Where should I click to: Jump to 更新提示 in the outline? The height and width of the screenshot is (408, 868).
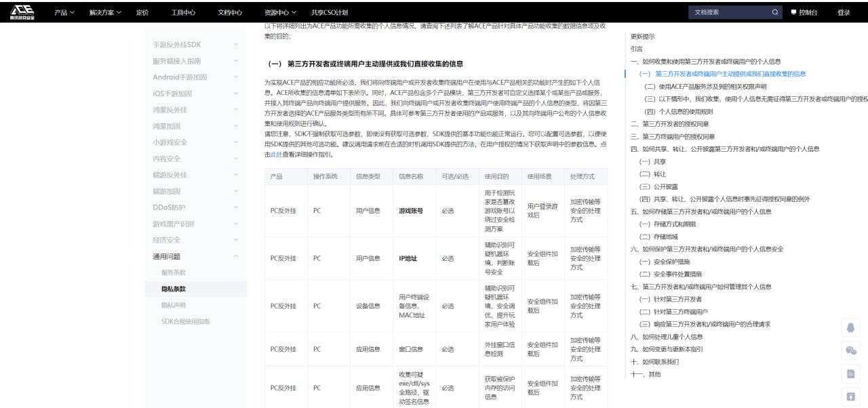643,37
